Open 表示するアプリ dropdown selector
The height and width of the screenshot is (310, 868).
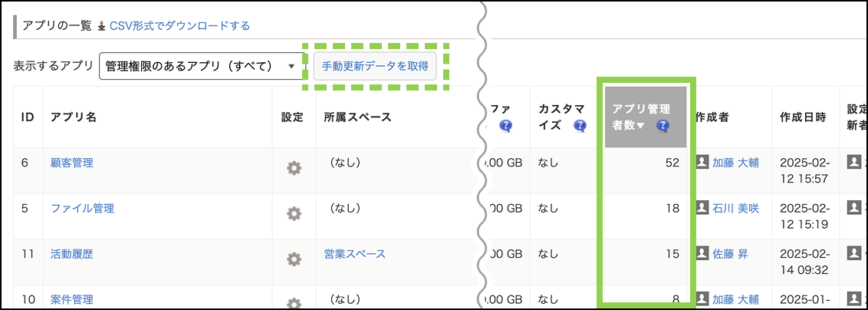point(202,66)
